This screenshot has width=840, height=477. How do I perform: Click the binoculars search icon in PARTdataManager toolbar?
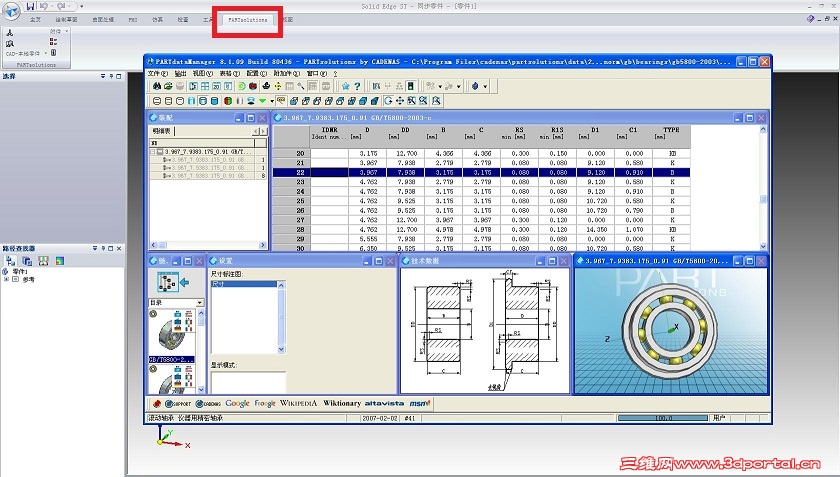coord(156,86)
